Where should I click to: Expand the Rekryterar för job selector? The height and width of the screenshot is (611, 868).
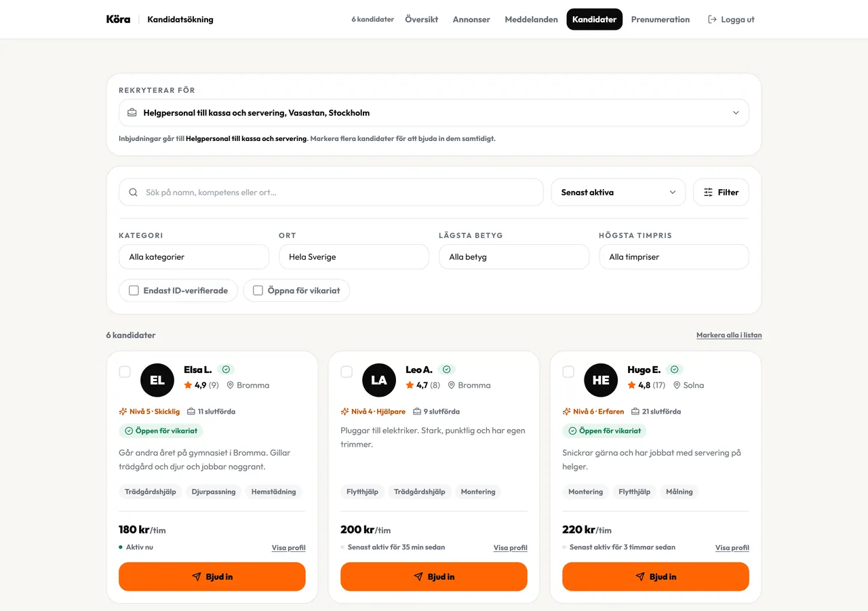[x=434, y=113]
